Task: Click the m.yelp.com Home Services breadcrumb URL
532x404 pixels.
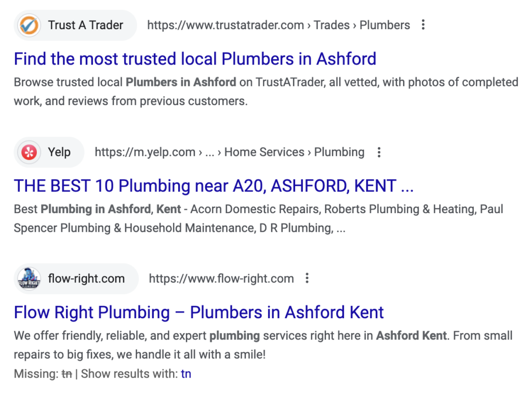Action: (229, 152)
